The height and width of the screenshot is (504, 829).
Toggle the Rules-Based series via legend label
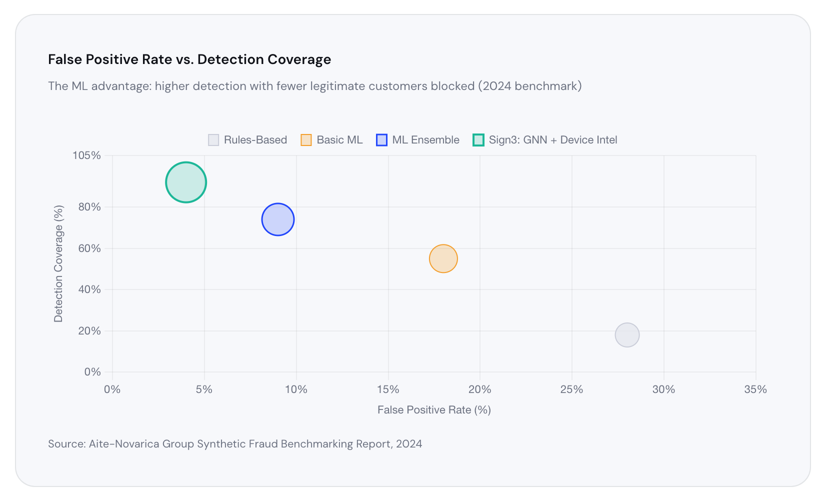coord(255,140)
